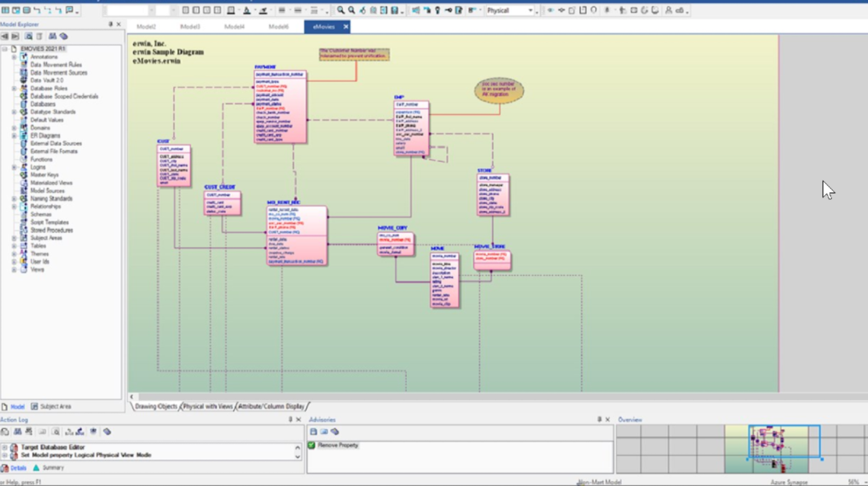Image resolution: width=868 pixels, height=486 pixels.
Task: Close the Advisories panel
Action: pyautogui.click(x=608, y=420)
